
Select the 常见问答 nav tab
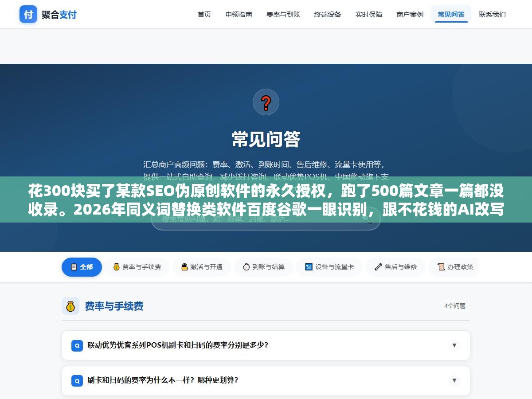[451, 14]
